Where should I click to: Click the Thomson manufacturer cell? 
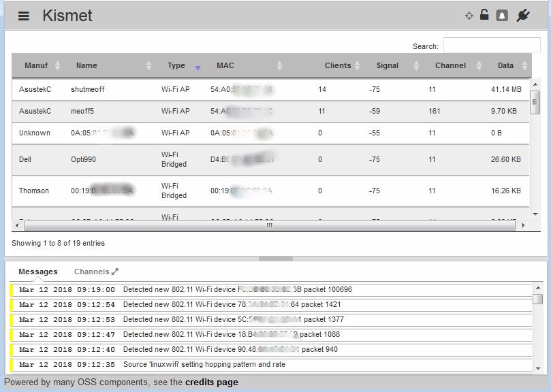[x=34, y=191]
